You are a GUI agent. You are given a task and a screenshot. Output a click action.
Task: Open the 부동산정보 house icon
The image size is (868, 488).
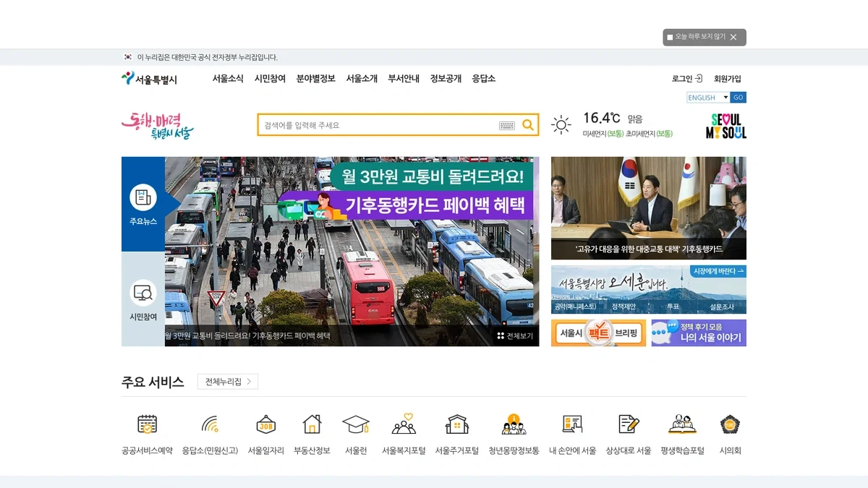312,424
